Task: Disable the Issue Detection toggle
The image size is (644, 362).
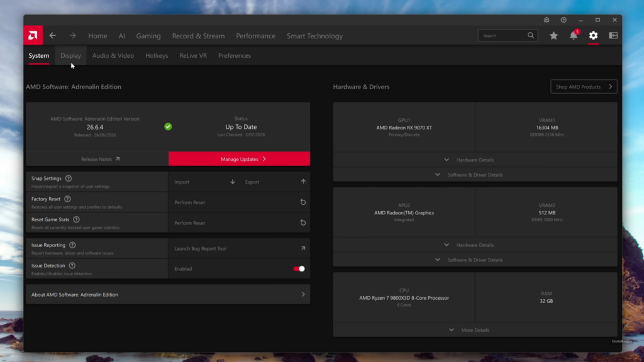Action: point(299,269)
